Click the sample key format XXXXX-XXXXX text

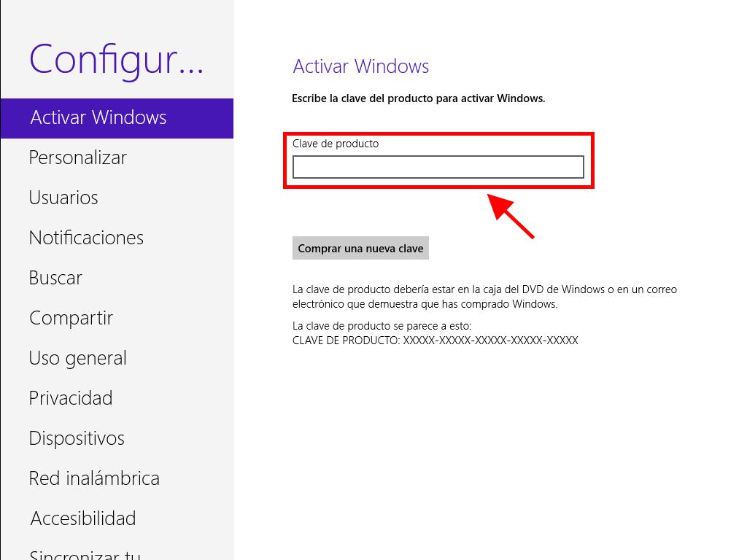click(491, 341)
